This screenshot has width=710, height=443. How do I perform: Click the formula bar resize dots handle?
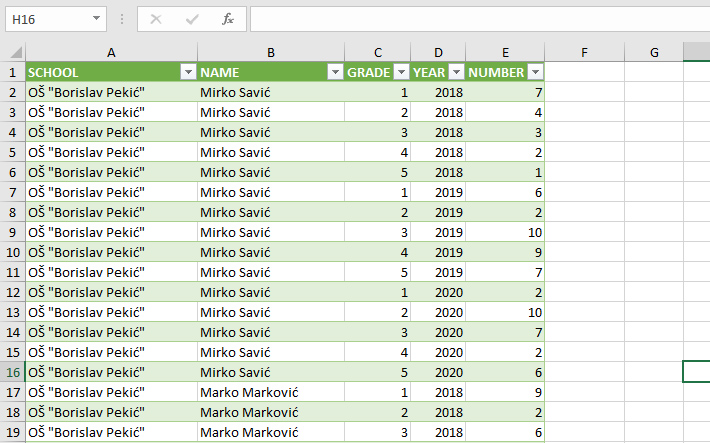pyautogui.click(x=122, y=19)
